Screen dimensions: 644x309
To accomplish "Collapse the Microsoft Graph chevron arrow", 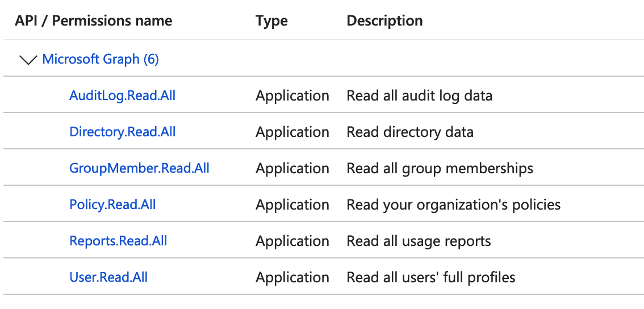I will click(x=28, y=60).
